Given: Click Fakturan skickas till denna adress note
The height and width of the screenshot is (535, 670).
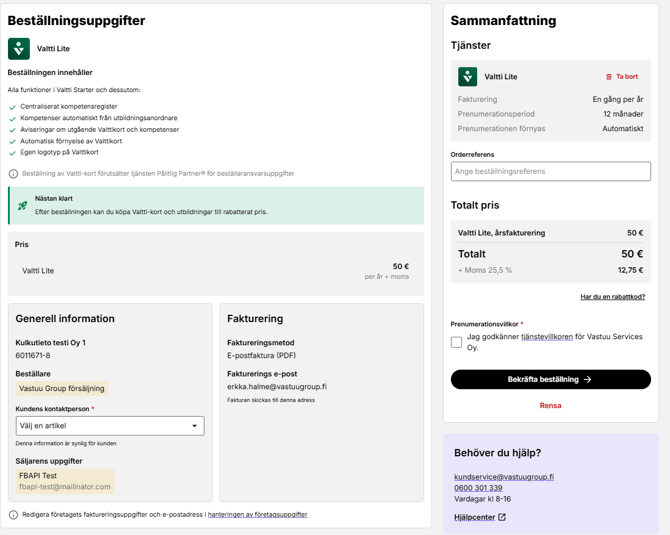Looking at the screenshot, I should [x=271, y=400].
